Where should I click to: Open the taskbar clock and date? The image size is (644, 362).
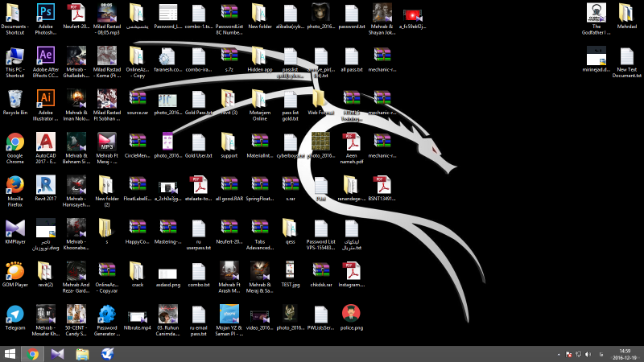pos(625,354)
